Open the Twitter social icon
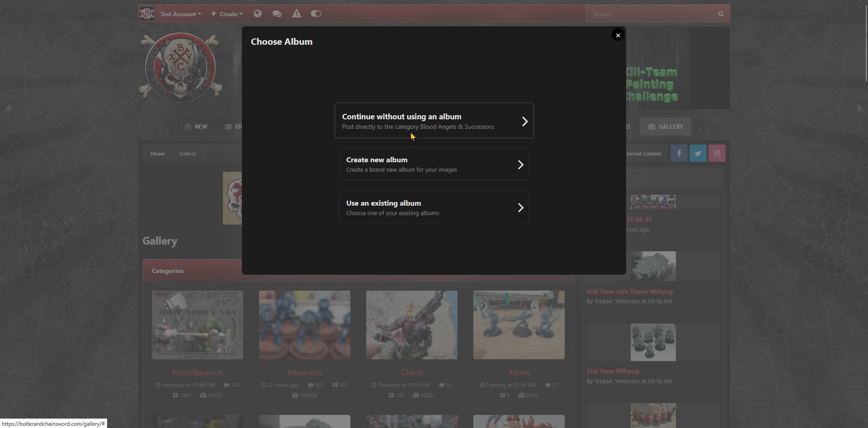 pos(698,153)
